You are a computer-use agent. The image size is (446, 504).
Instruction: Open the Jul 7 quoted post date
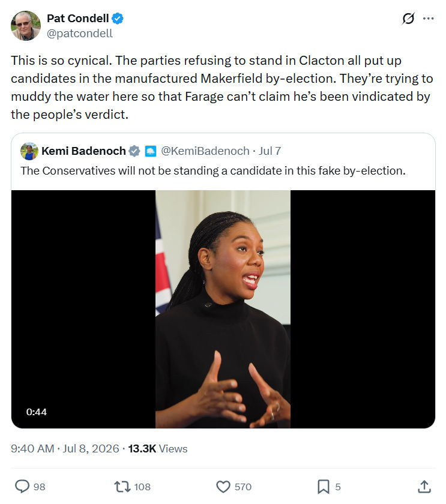(270, 151)
